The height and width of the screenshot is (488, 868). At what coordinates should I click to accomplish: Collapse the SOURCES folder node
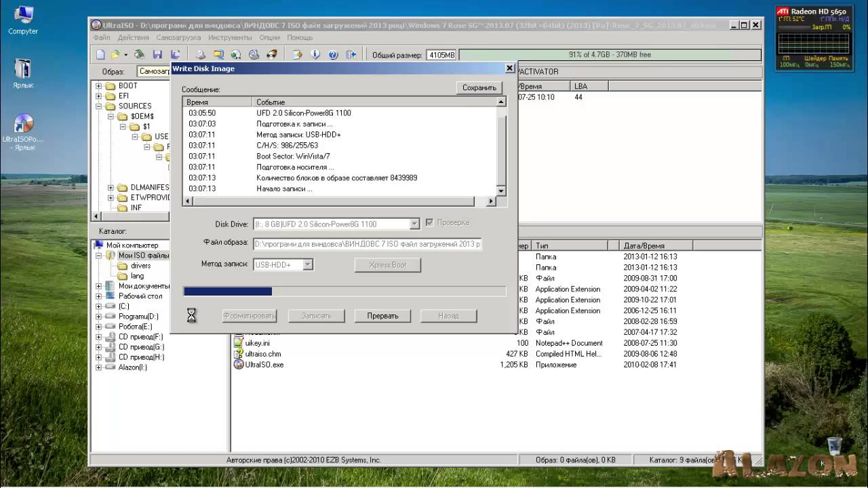point(98,106)
